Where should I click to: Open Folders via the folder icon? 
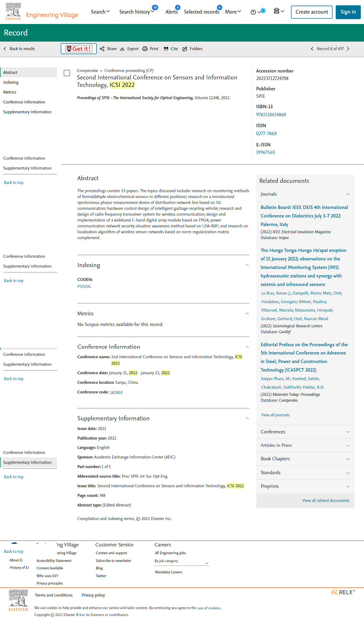point(185,49)
